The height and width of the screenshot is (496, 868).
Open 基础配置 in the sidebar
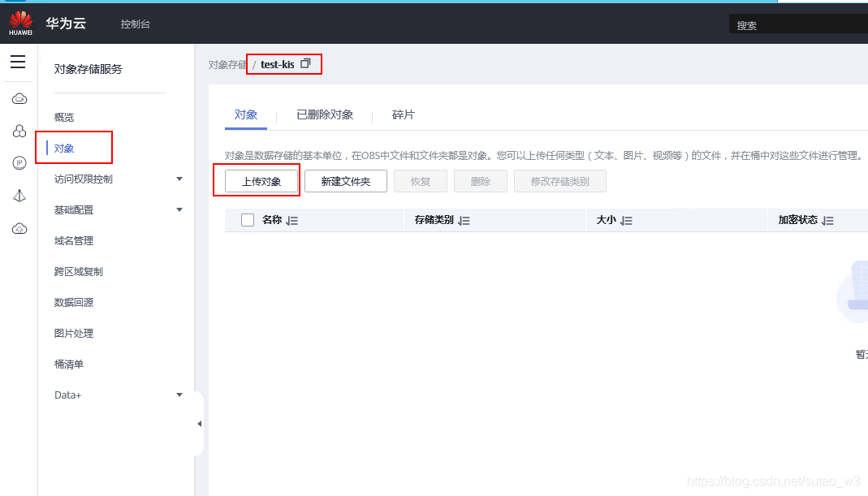[x=74, y=209]
